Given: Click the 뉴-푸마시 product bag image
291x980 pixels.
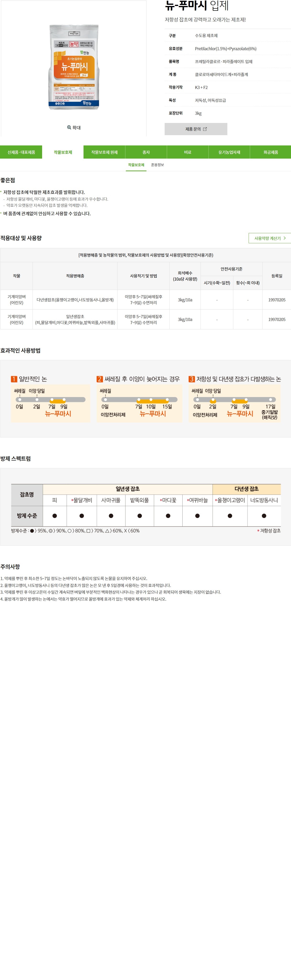Looking at the screenshot, I should pyautogui.click(x=74, y=67).
